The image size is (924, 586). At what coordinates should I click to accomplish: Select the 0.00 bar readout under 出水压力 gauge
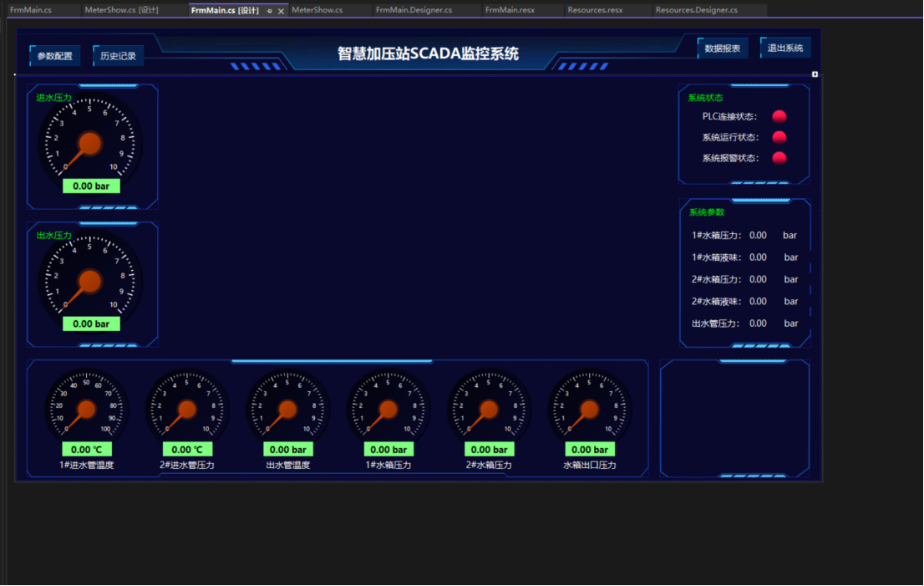pos(91,324)
